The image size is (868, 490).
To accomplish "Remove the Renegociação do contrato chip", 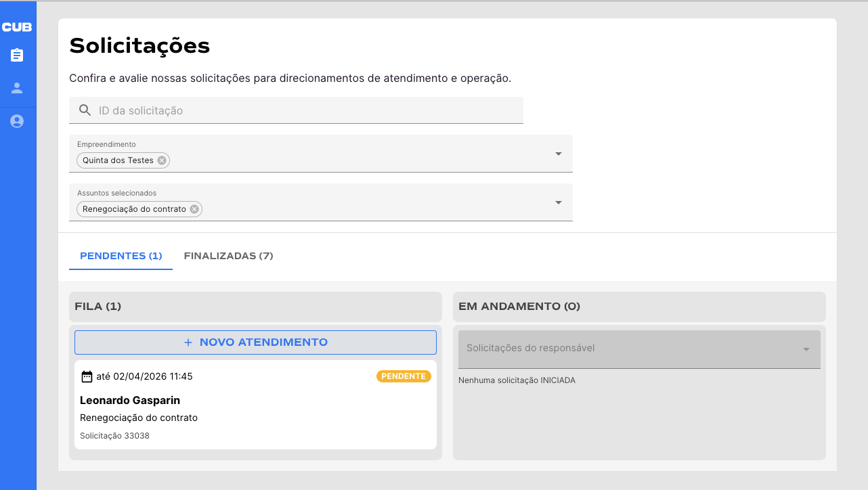I will [x=194, y=209].
